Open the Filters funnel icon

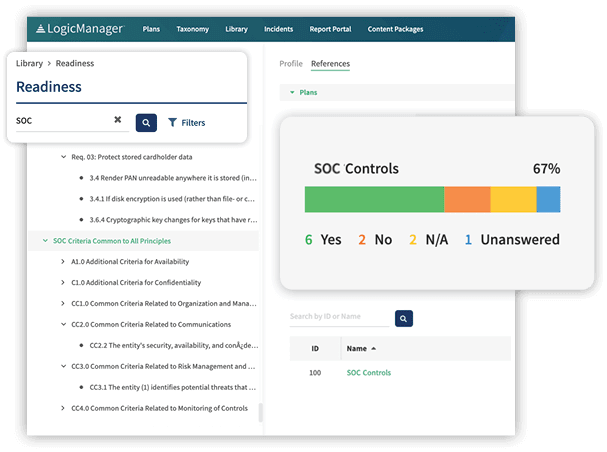click(x=172, y=123)
